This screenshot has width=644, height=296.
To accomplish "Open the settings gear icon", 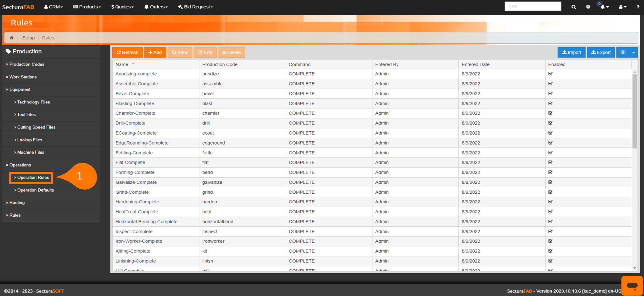I will pyautogui.click(x=588, y=7).
